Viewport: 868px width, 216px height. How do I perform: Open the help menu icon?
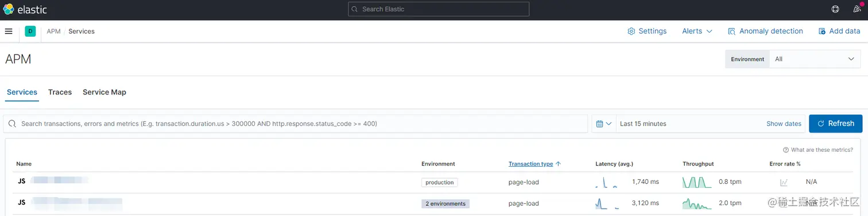tap(835, 9)
